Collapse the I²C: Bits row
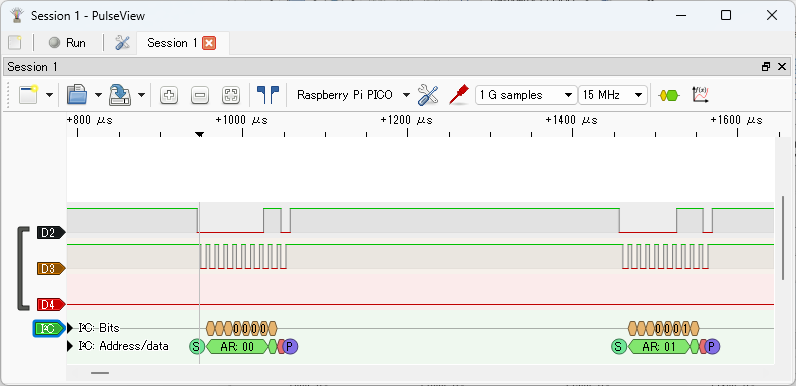The width and height of the screenshot is (796, 386). click(70, 328)
